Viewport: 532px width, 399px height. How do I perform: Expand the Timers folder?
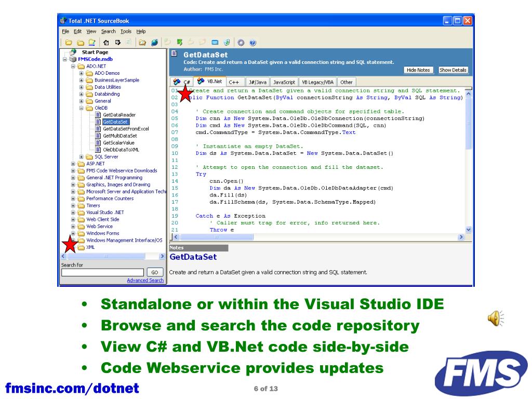tap(73, 205)
